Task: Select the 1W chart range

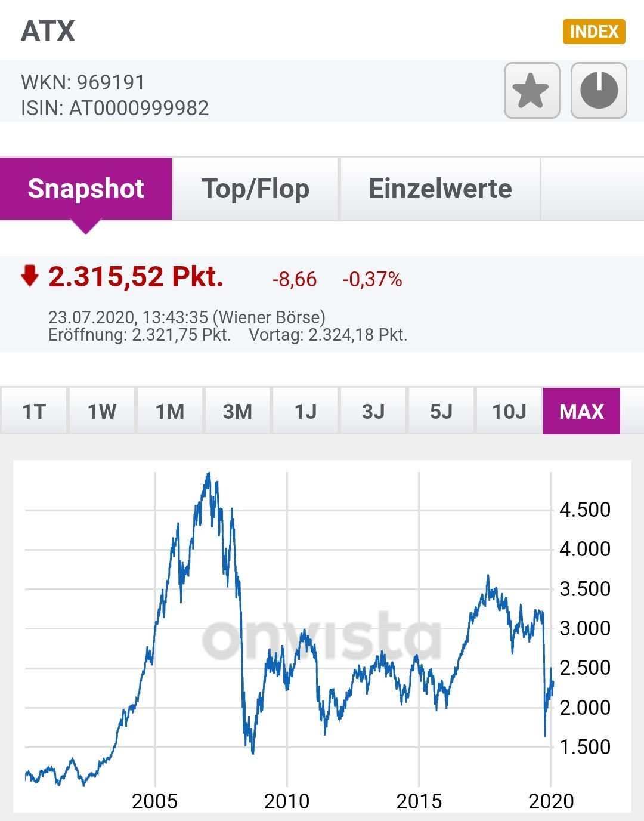Action: coord(102,411)
